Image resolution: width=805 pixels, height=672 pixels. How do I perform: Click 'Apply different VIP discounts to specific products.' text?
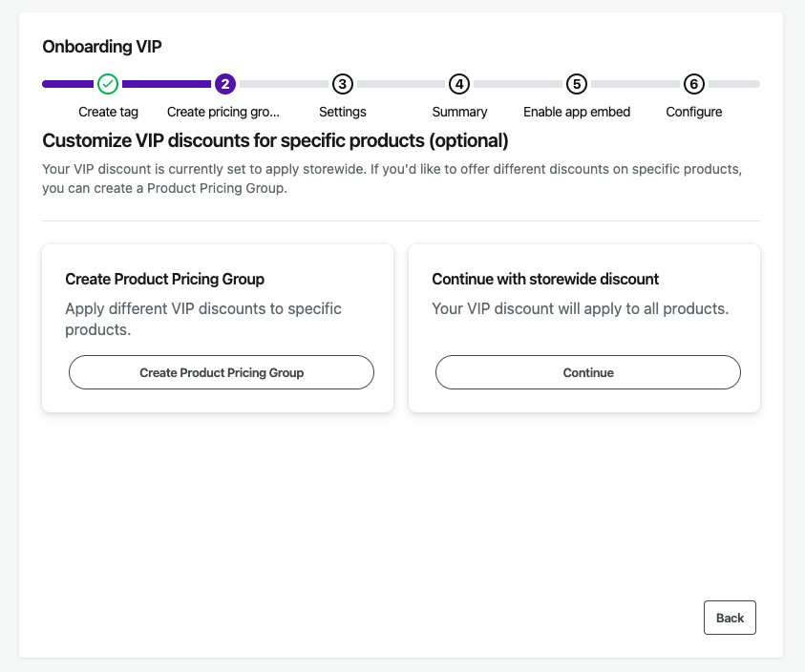(203, 319)
